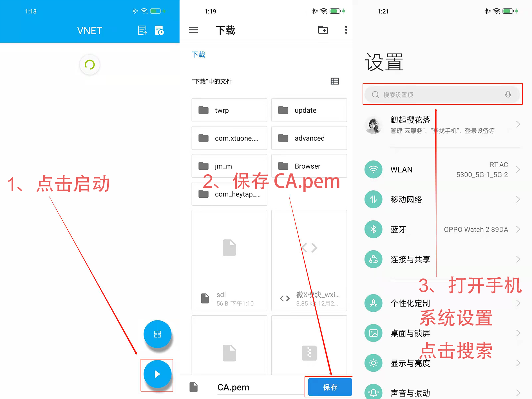
Task: Tap the Wi-Fi status icon in Settings screen
Action: (x=497, y=11)
